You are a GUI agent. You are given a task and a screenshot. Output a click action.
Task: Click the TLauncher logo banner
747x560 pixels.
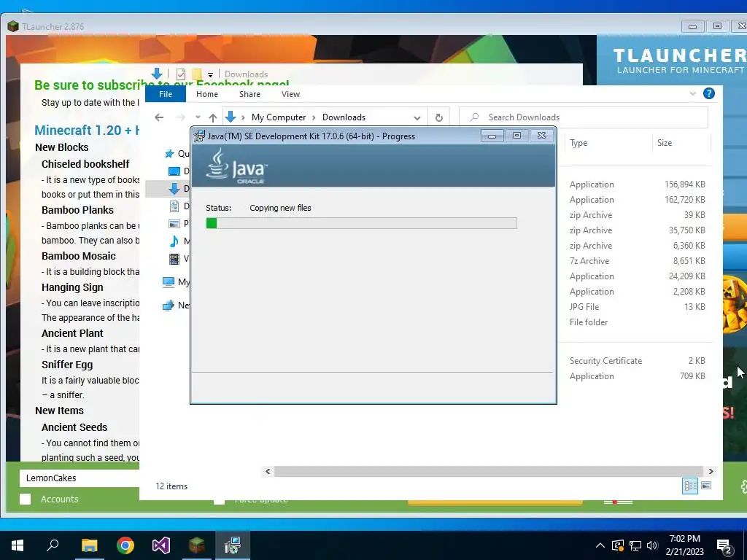click(x=679, y=61)
